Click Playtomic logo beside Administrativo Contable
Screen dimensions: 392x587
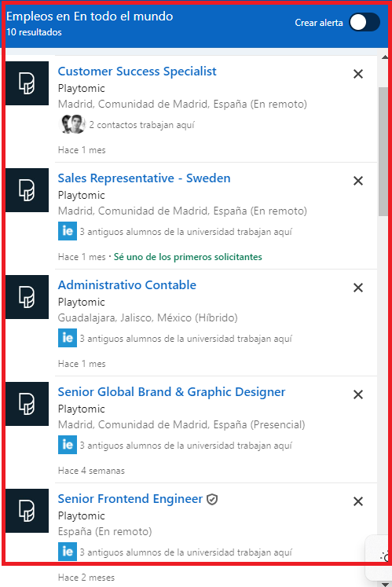(x=27, y=297)
